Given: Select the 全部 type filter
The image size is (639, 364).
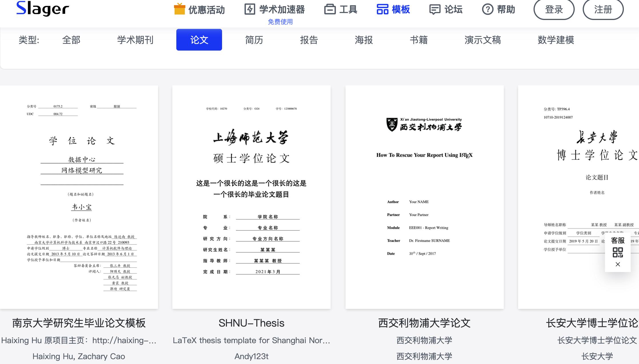Looking at the screenshot, I should 71,40.
